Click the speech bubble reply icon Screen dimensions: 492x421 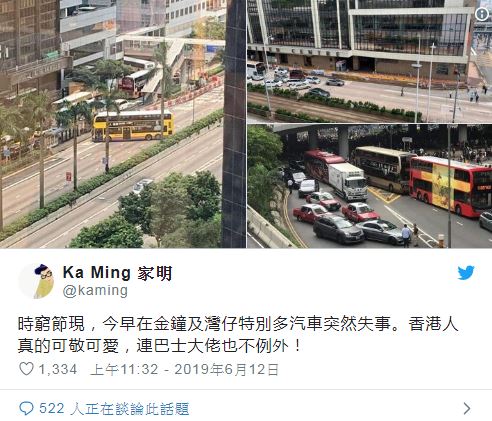(26, 408)
